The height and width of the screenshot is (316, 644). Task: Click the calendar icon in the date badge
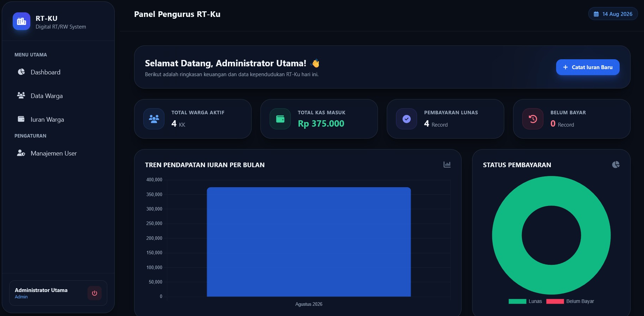596,14
